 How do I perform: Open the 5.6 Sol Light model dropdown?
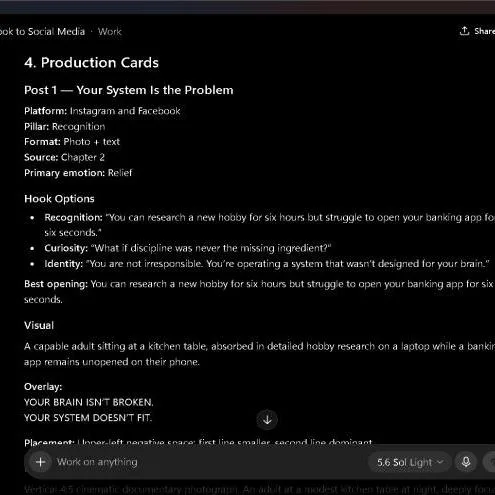pos(410,462)
